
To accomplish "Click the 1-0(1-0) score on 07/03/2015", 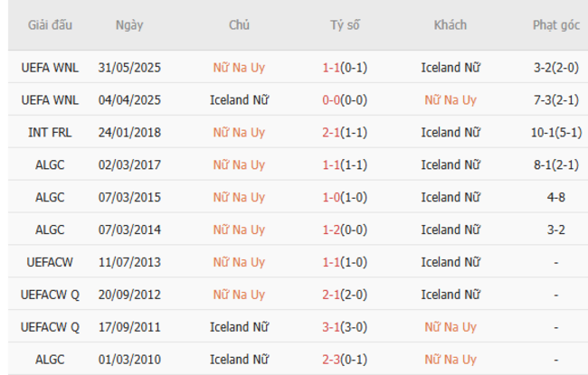I will pos(345,197).
